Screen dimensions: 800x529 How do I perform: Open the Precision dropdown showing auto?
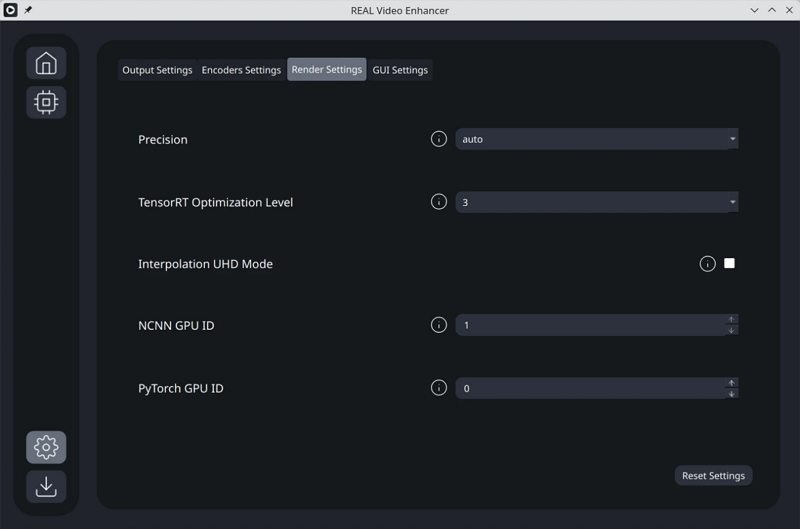point(596,139)
